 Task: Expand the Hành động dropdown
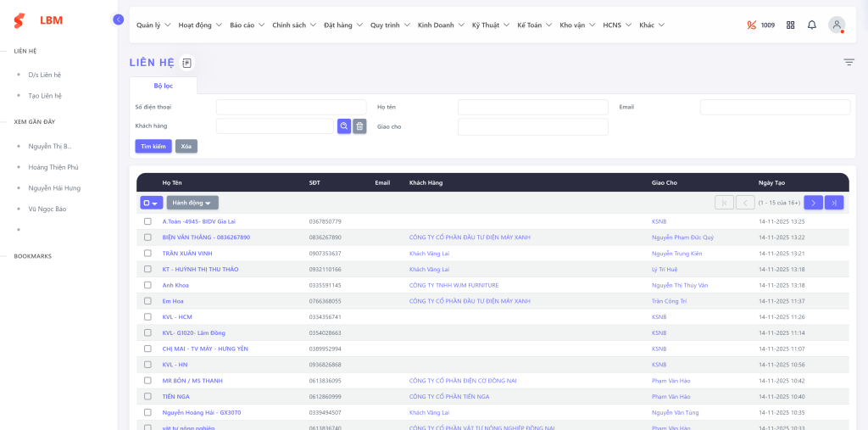(x=192, y=203)
